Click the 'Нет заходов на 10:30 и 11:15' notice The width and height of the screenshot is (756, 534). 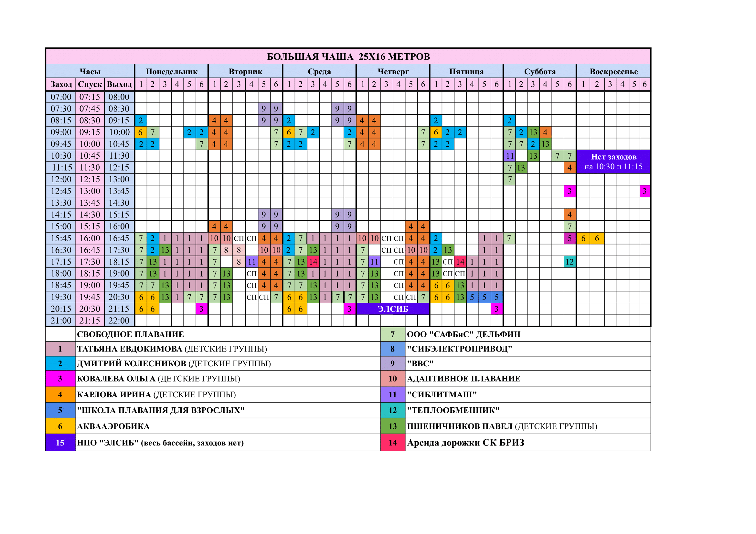tap(613, 162)
